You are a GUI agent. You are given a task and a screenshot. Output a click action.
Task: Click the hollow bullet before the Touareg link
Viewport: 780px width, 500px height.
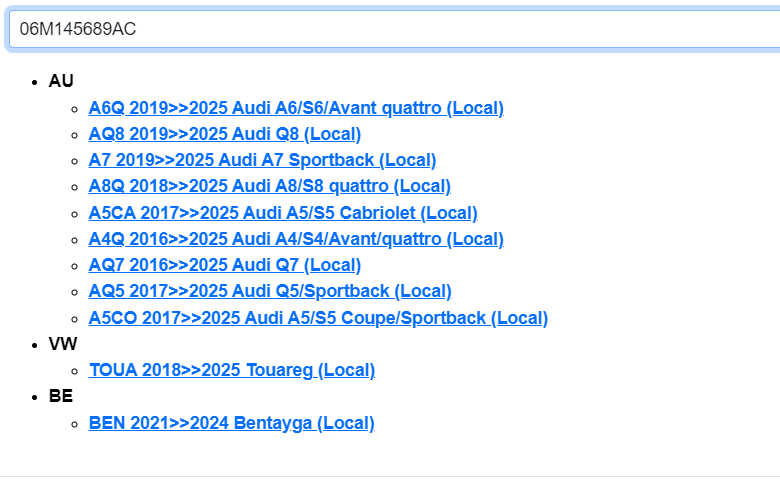pyautogui.click(x=75, y=371)
